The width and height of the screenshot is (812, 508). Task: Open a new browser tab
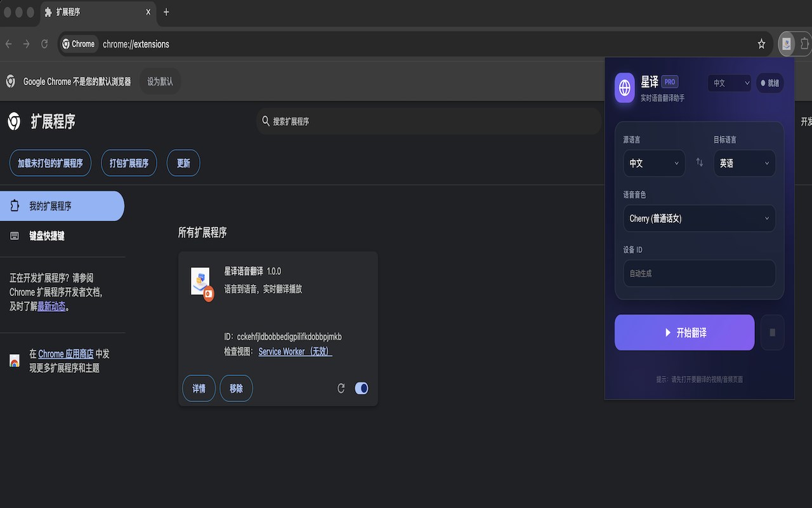pos(166,12)
